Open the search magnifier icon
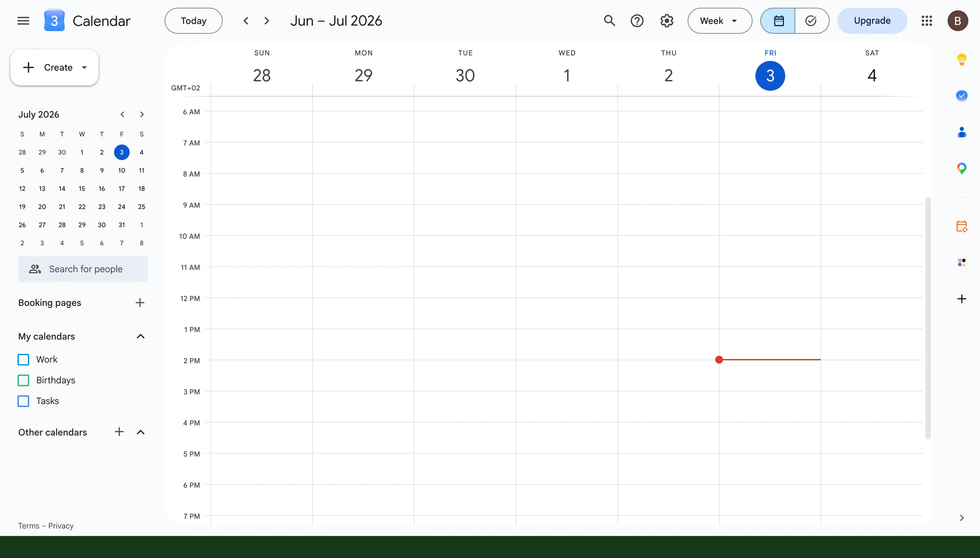Screen dimensions: 980x558 pyautogui.click(x=609, y=21)
